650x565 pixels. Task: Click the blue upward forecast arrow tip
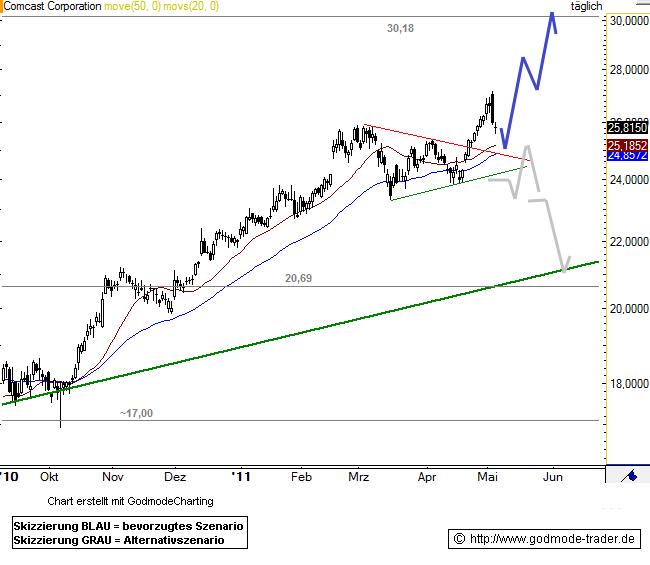click(551, 14)
